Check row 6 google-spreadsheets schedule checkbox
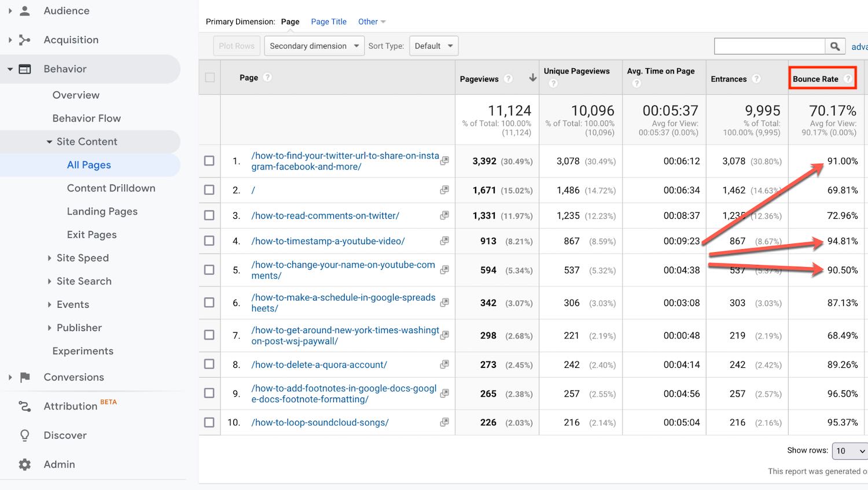Viewport: 868px width, 490px height. (x=209, y=303)
